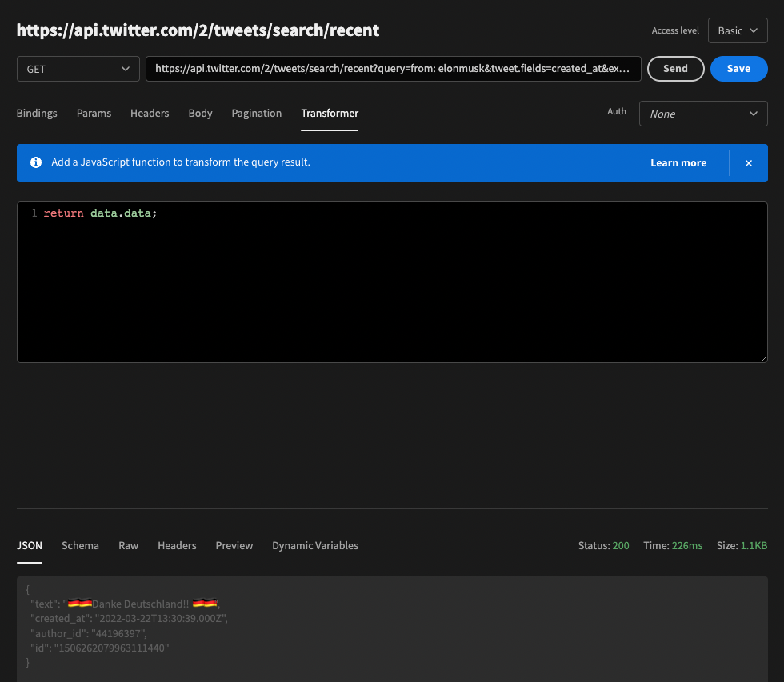The height and width of the screenshot is (682, 784).
Task: Select the Transformer tab
Action: tap(330, 113)
